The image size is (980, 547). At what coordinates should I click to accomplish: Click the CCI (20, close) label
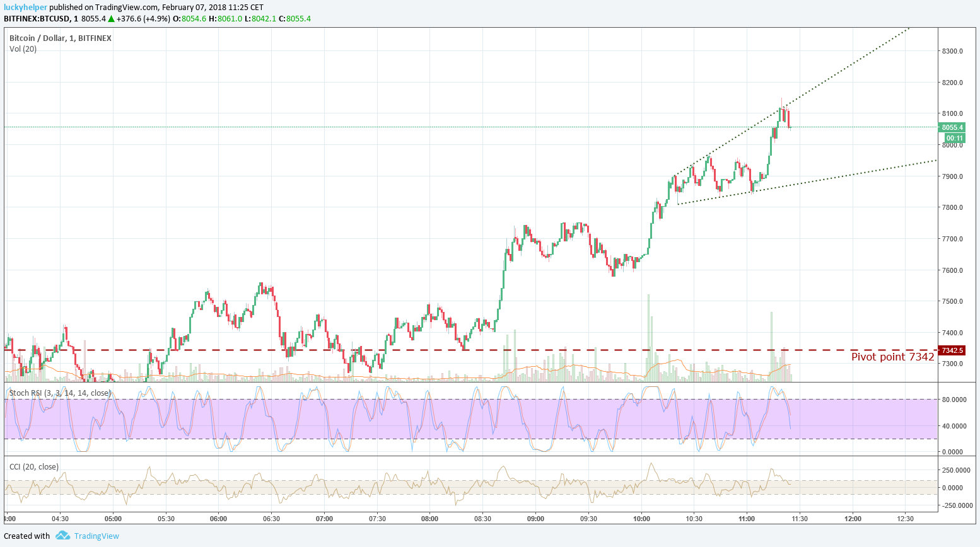34,467
